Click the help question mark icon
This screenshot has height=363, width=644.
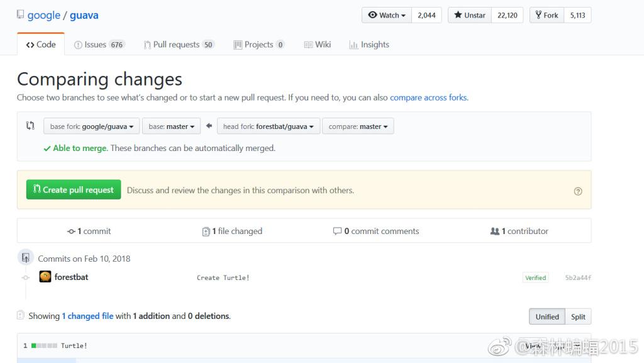click(578, 191)
